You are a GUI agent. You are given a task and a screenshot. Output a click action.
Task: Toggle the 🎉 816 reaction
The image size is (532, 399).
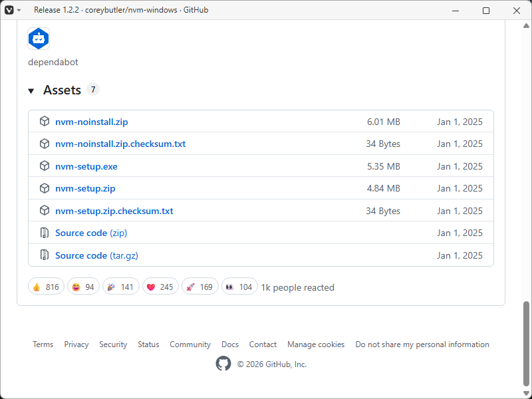[x=46, y=286]
